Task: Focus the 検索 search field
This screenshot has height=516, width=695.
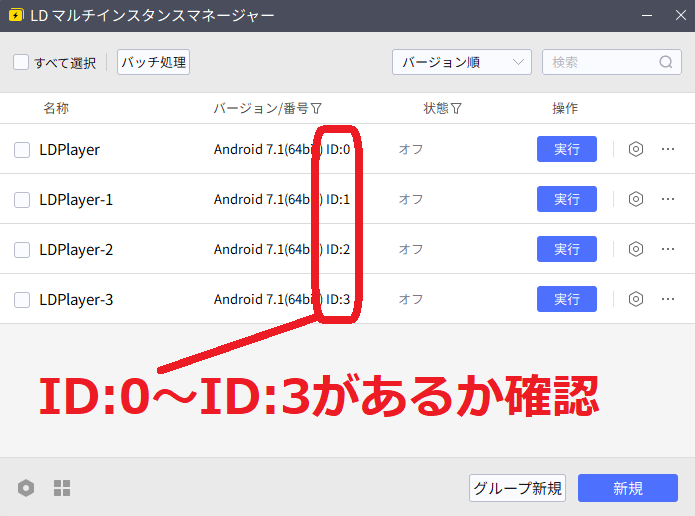Action: [x=600, y=62]
